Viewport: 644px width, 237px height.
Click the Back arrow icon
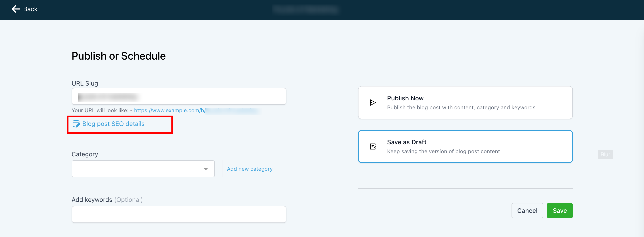pos(16,9)
